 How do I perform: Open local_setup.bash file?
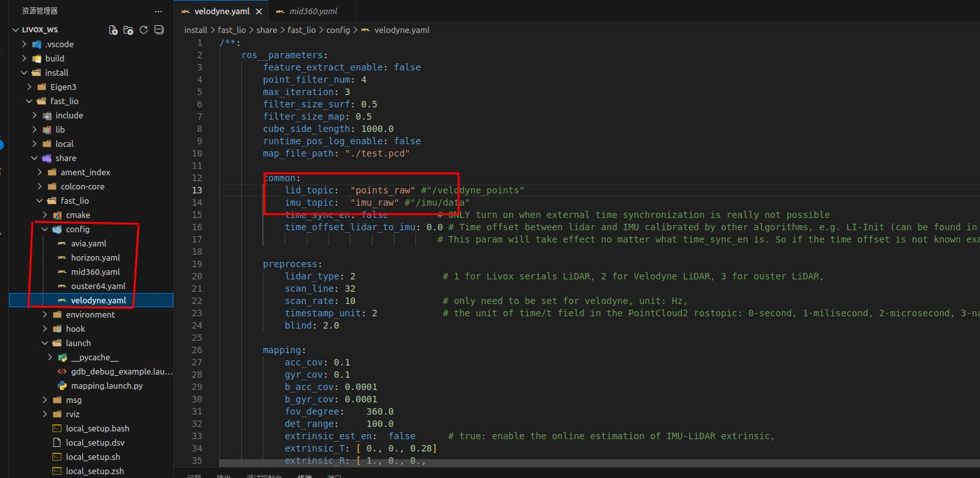(98, 428)
